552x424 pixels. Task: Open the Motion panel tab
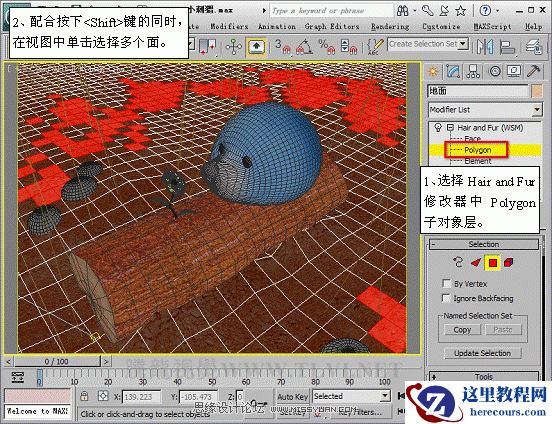tap(495, 72)
